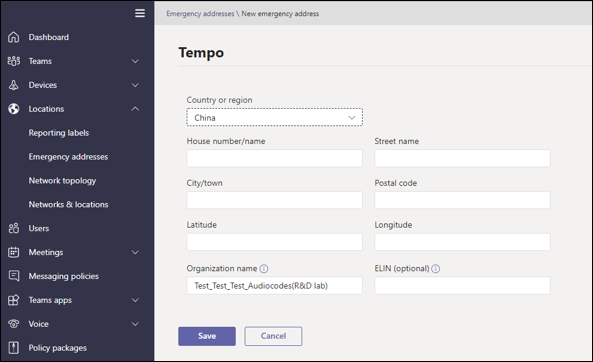593x362 pixels.
Task: Select the Voice phone icon
Action: (x=14, y=324)
